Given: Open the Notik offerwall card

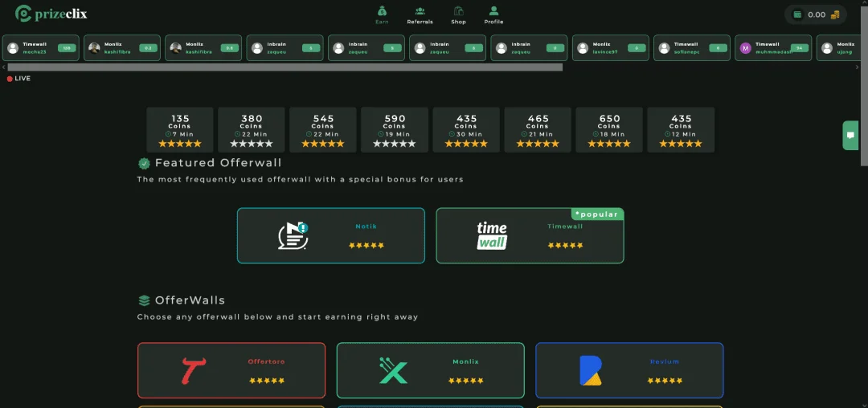Looking at the screenshot, I should point(331,235).
